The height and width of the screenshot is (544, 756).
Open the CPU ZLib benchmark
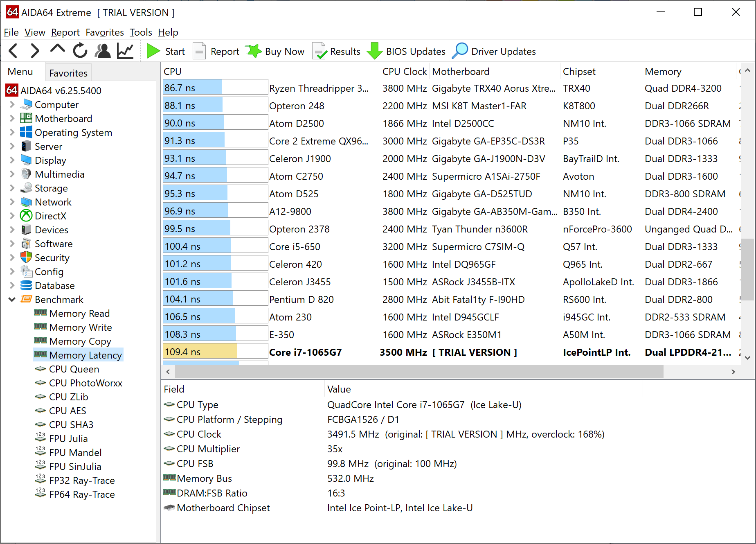pyautogui.click(x=61, y=397)
